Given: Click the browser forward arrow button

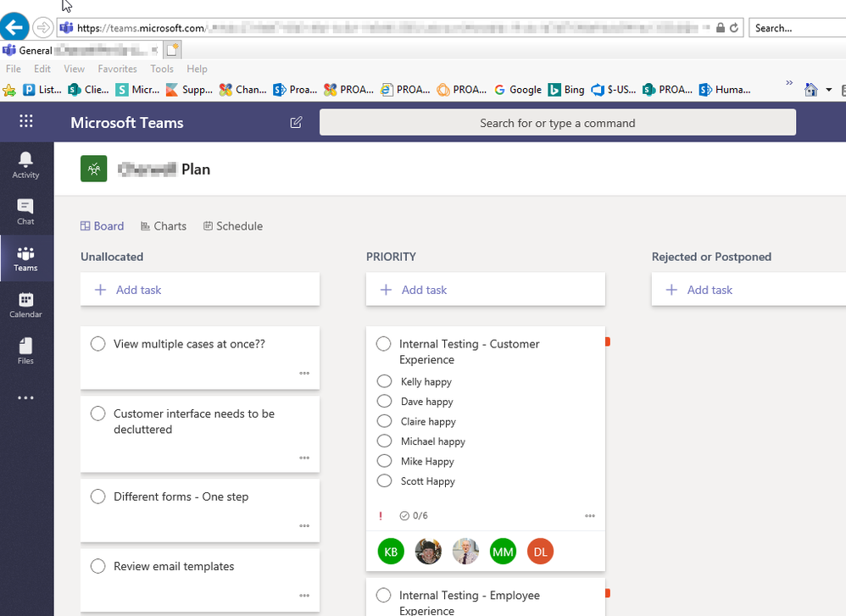Looking at the screenshot, I should pos(42,27).
